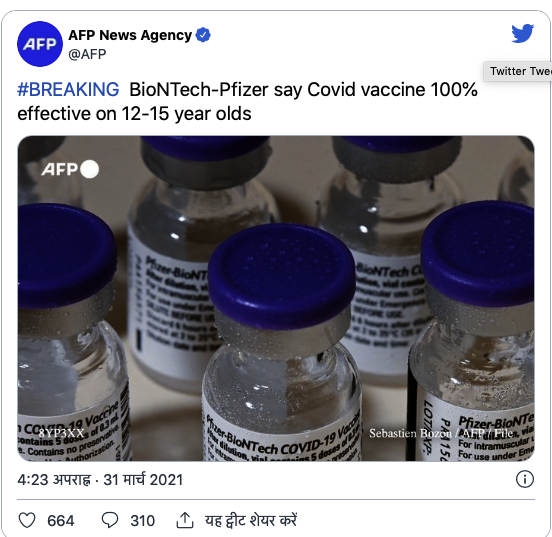
Task: Click the 664 likes count
Action: (61, 521)
